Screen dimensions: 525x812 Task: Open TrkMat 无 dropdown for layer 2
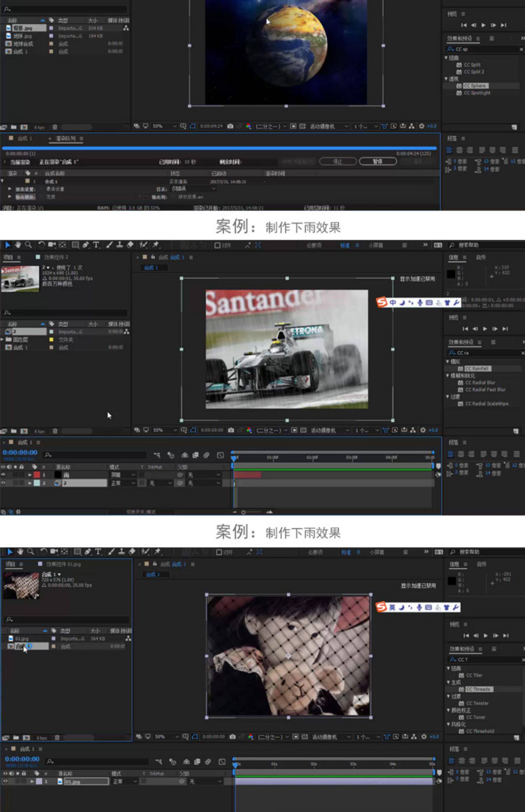point(160,483)
